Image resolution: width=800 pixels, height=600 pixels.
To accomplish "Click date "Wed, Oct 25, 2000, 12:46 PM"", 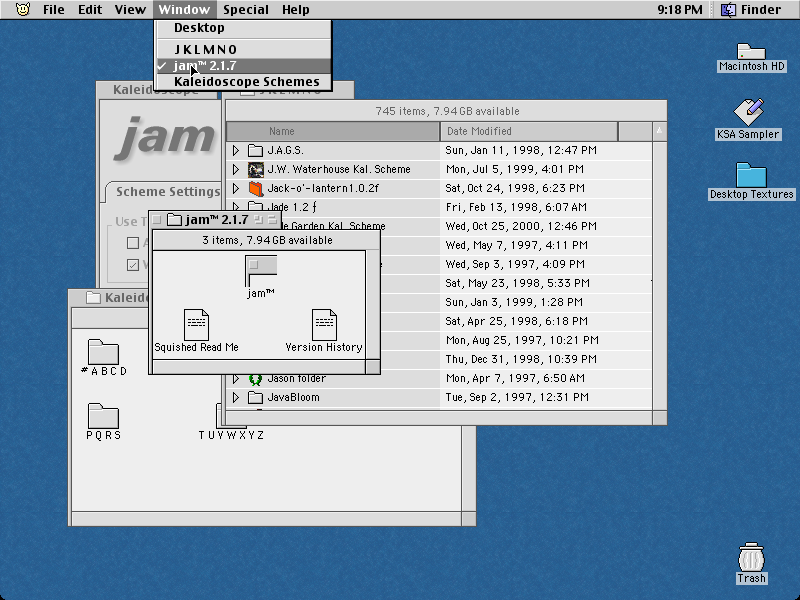I will pos(521,226).
